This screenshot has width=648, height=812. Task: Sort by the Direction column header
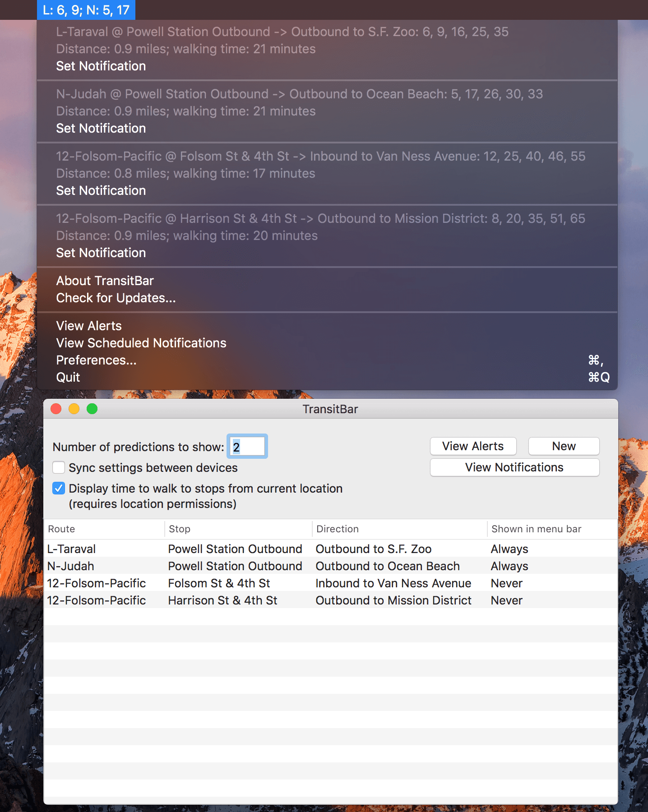click(400, 529)
